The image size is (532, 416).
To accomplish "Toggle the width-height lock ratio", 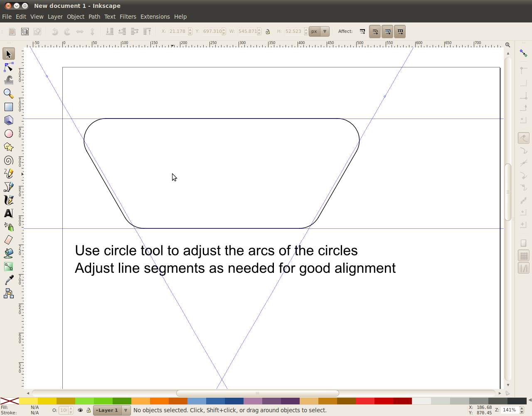I will (x=268, y=32).
